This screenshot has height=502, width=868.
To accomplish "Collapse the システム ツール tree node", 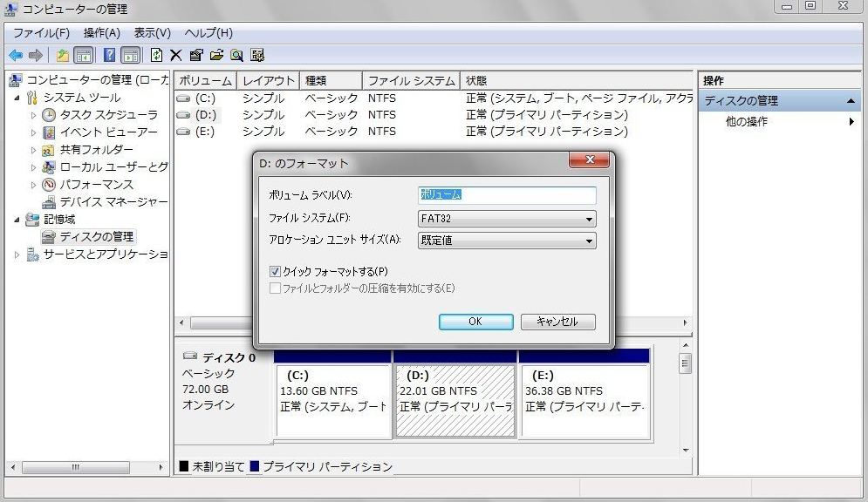I will coord(17,98).
